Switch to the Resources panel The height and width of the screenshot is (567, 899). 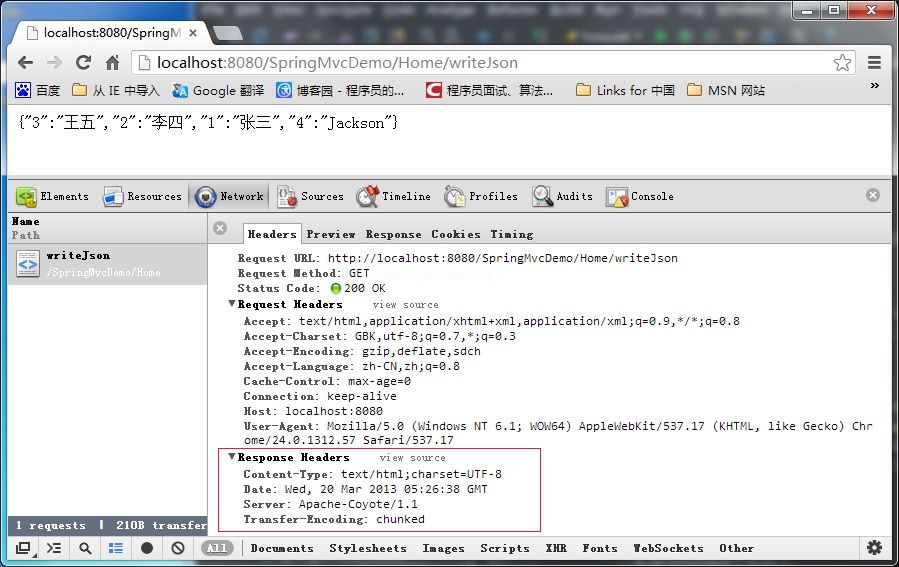(142, 197)
